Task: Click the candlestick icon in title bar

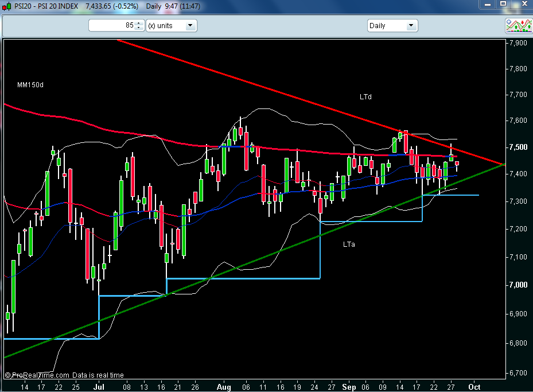Action: (6, 6)
